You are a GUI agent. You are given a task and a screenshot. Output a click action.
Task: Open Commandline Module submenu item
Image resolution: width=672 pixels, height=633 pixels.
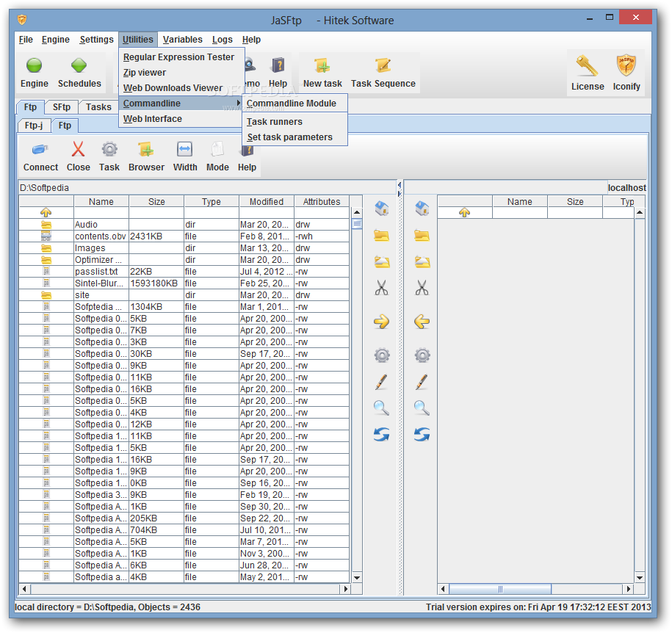coord(295,104)
